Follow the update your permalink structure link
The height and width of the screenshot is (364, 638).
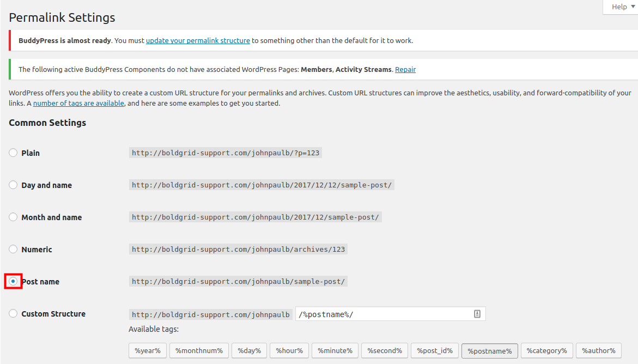(198, 40)
